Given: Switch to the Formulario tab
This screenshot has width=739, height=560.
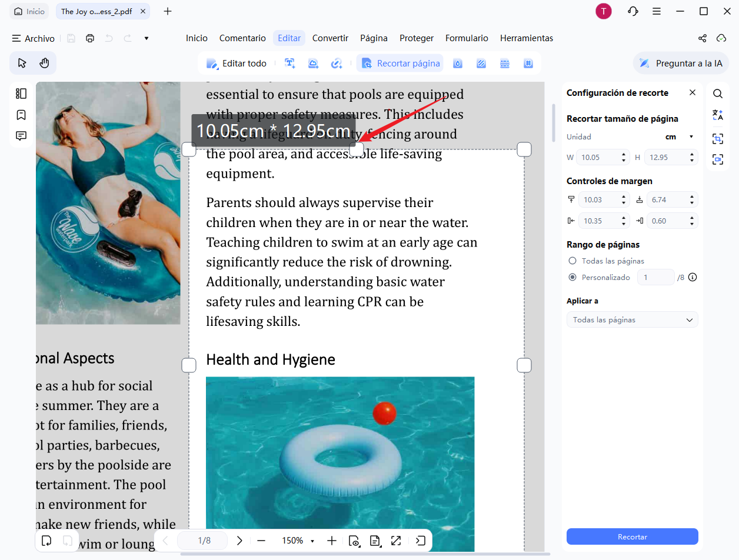Looking at the screenshot, I should pos(467,38).
